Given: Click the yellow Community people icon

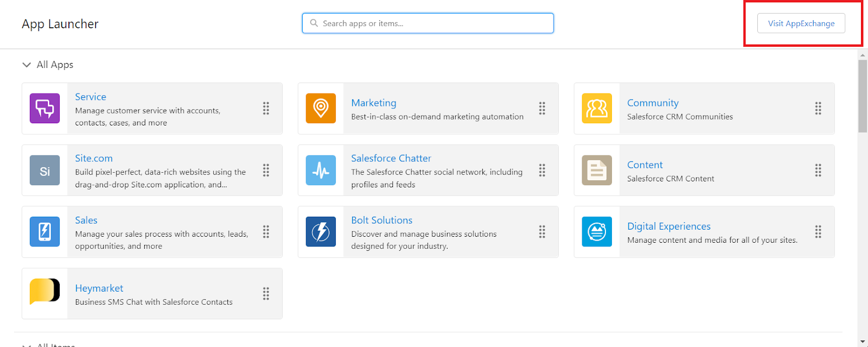Looking at the screenshot, I should (x=597, y=109).
